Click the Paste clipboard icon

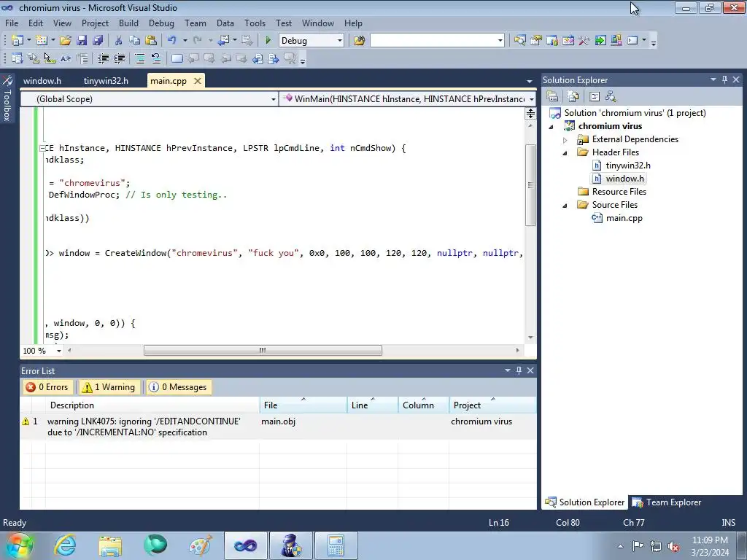click(151, 41)
